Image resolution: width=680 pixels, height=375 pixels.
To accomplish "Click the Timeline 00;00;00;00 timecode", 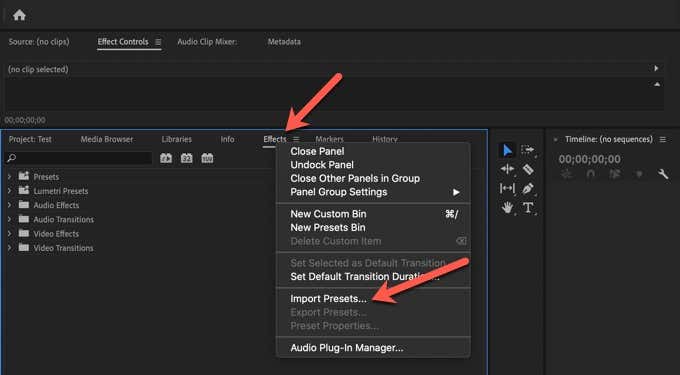I will coord(589,159).
